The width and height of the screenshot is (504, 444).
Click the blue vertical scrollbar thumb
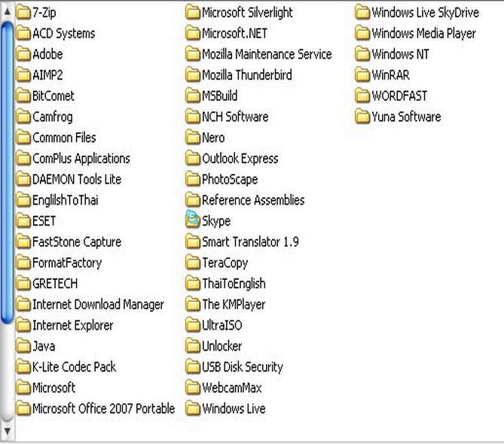[7, 172]
